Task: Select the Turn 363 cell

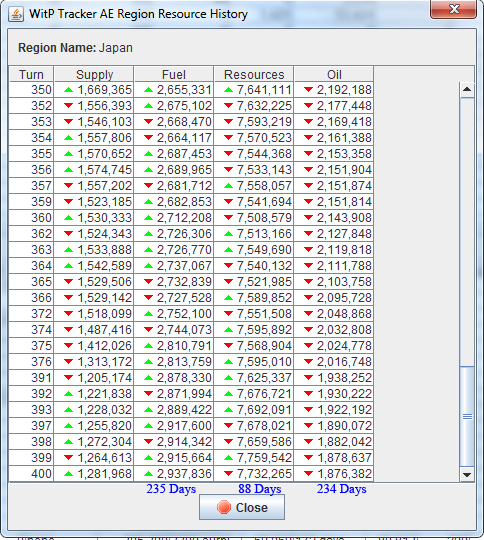Action: click(31, 250)
